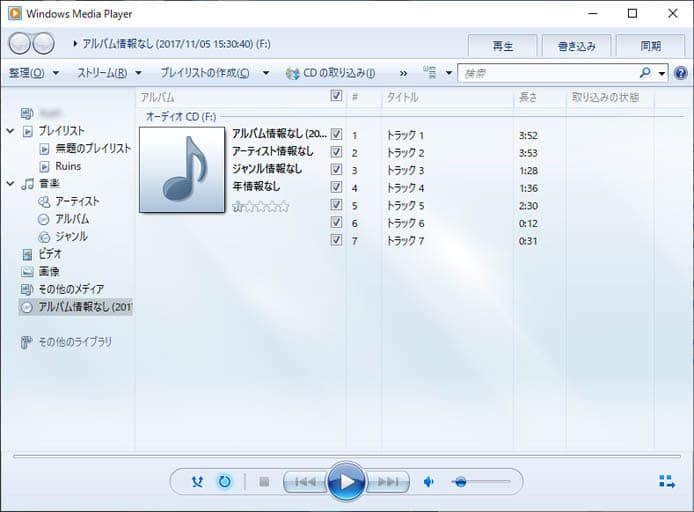This screenshot has height=512, width=694.
Task: Open 無題のプレイリスト
Action: (93, 149)
